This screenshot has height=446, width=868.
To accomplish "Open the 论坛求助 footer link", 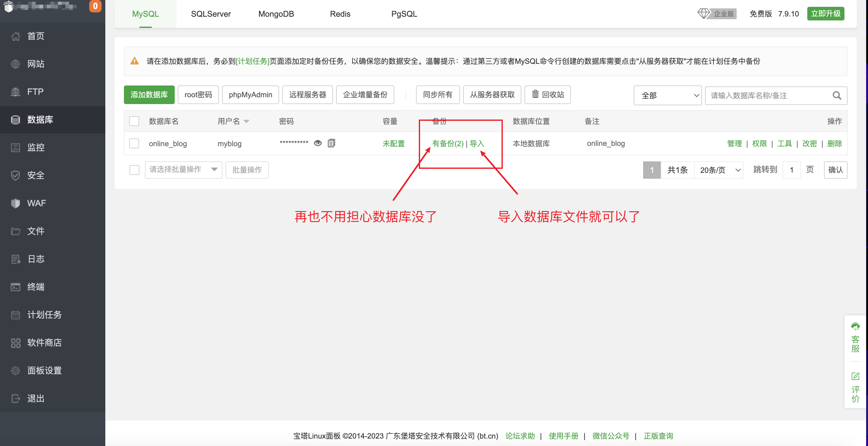I will click(x=520, y=436).
